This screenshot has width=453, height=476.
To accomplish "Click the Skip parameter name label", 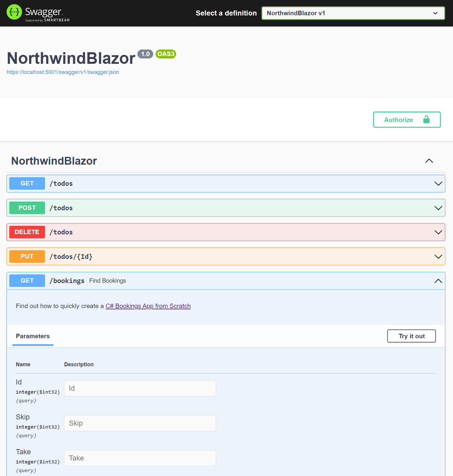I will 23,417.
